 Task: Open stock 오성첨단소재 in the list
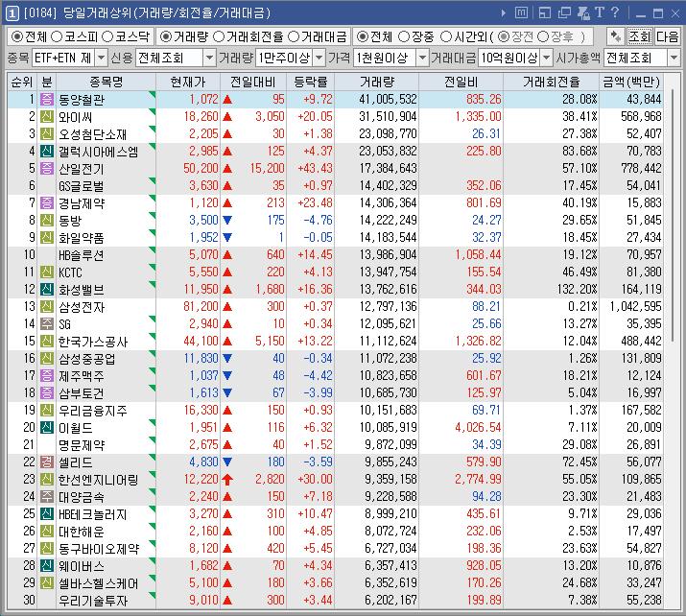point(92,134)
